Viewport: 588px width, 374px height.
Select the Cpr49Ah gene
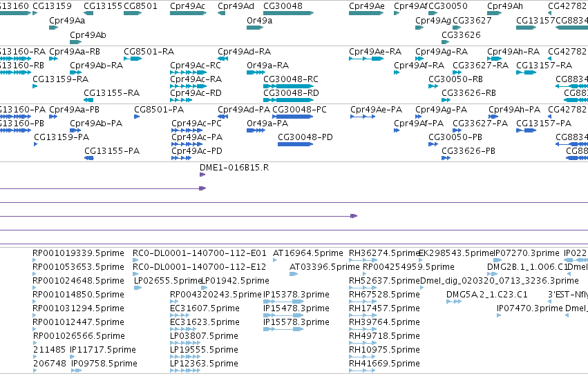click(494, 13)
